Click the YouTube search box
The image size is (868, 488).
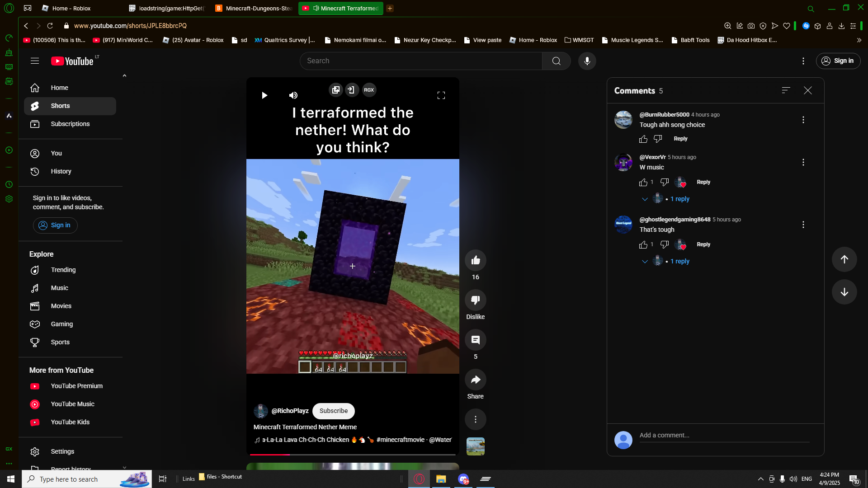click(x=421, y=61)
